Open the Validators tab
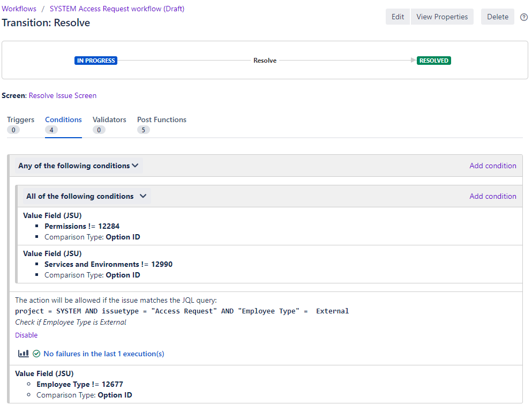 (x=109, y=124)
